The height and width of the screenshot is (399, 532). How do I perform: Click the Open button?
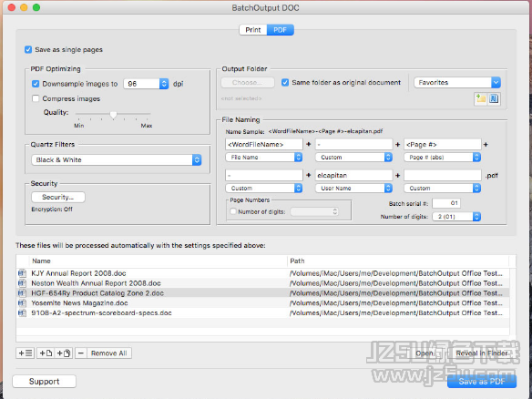pos(425,353)
